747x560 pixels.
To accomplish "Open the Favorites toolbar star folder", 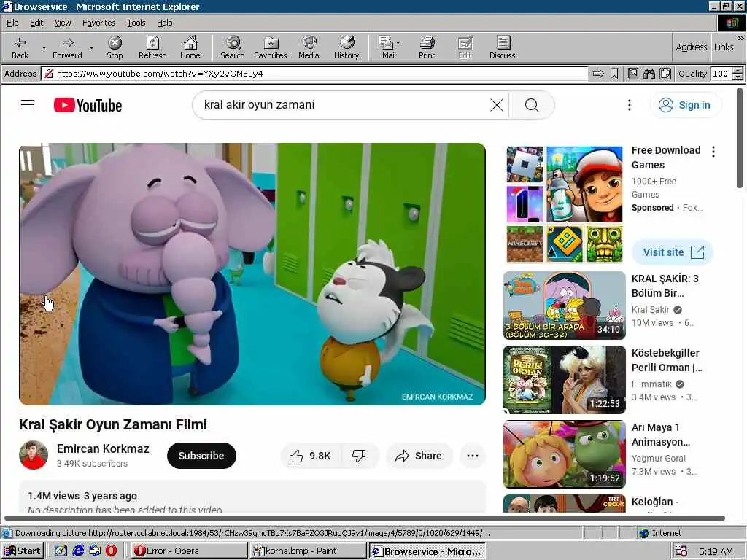I will point(270,47).
